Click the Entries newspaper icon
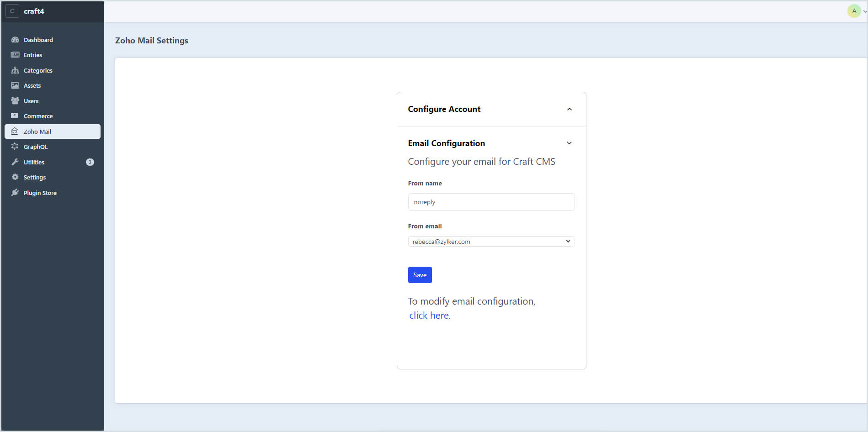The image size is (868, 432). click(15, 55)
